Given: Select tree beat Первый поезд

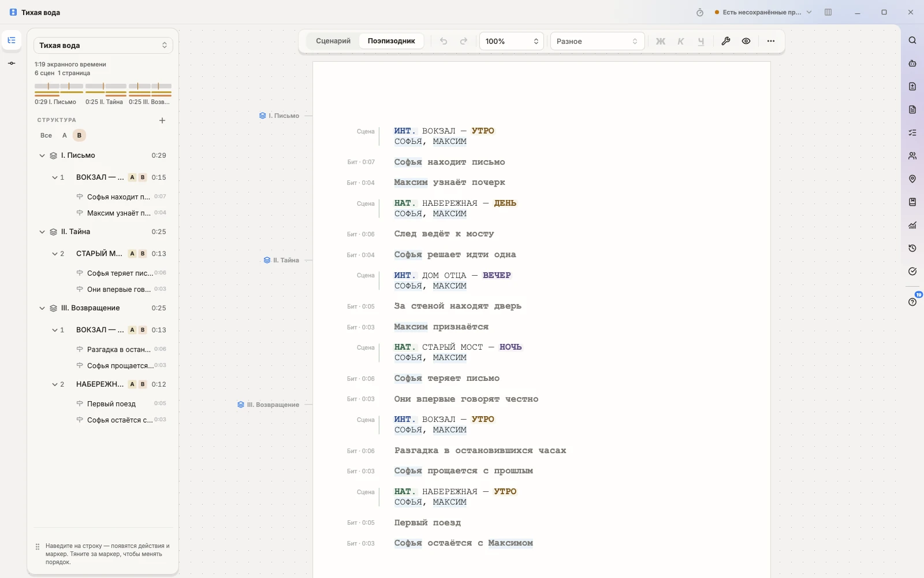Looking at the screenshot, I should pos(111,404).
